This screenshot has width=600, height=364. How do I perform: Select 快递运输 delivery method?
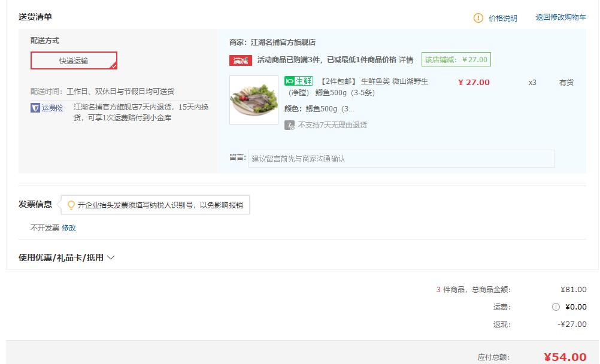tap(74, 60)
